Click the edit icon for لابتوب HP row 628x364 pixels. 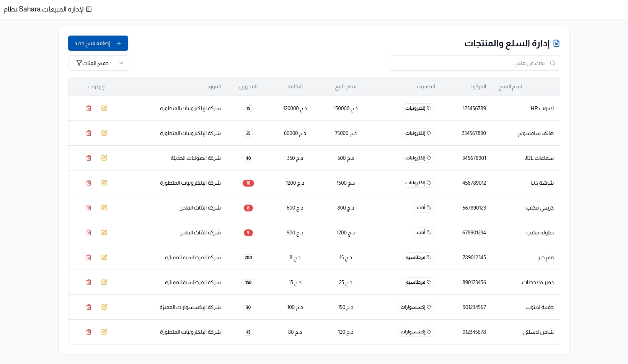104,108
